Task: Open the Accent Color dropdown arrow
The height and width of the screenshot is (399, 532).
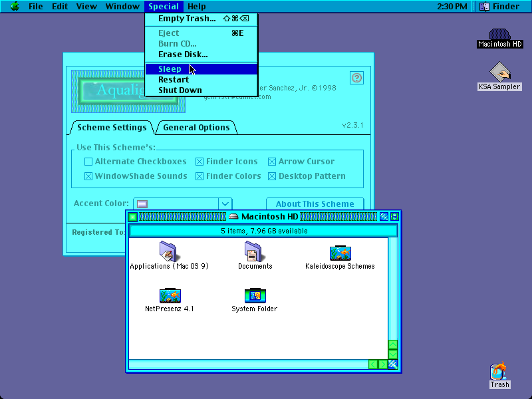Action: coord(225,204)
